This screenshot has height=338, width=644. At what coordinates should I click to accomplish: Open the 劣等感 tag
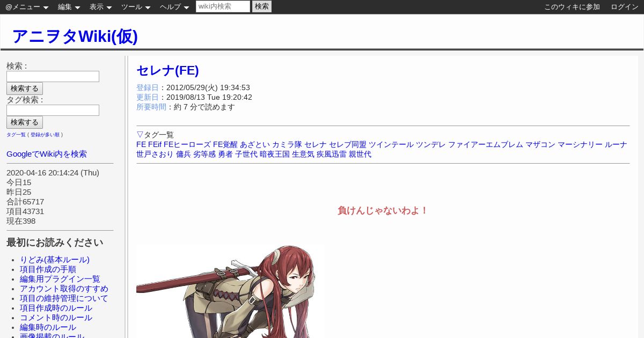(204, 154)
